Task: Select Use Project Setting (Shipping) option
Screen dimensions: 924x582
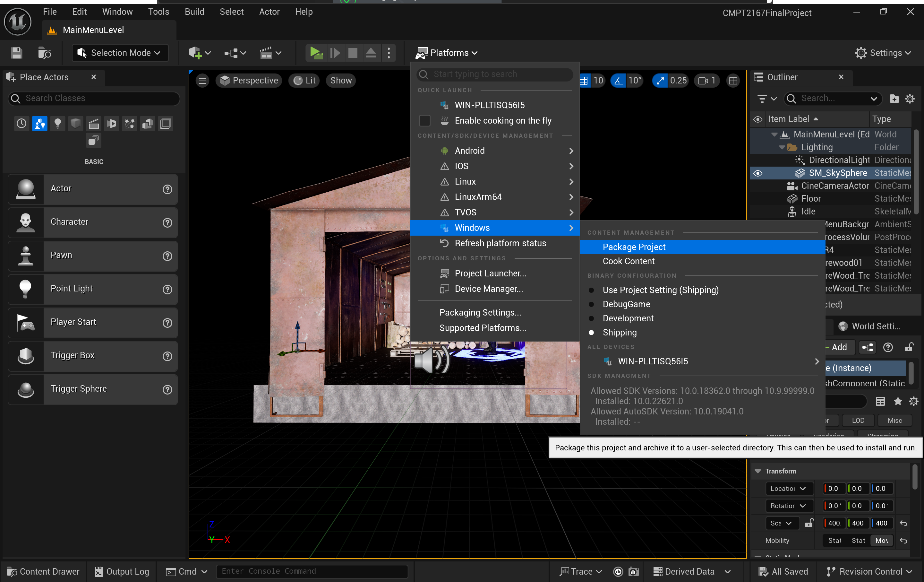Action: coord(660,290)
